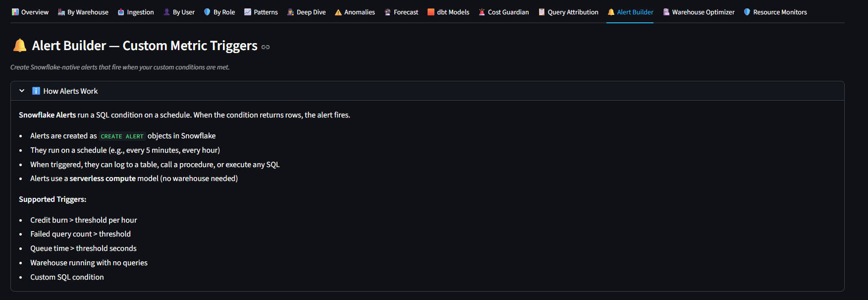868x300 pixels.
Task: Click the info icon in expander header
Action: 36,91
